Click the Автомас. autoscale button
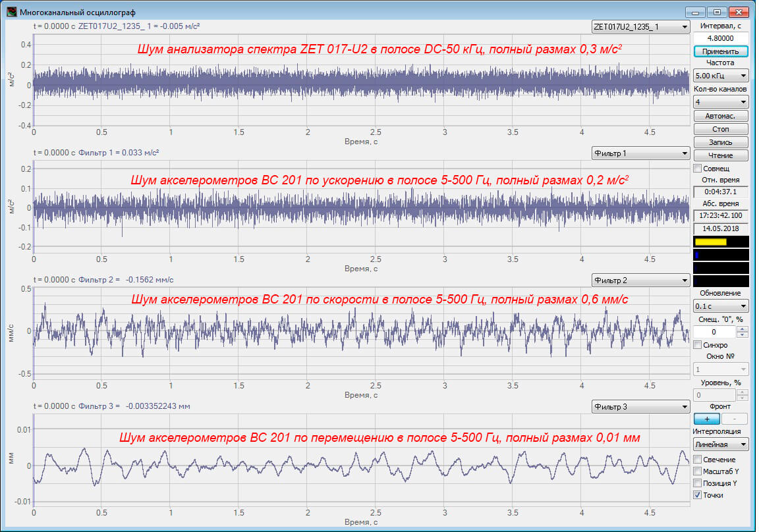This screenshot has width=759, height=532. (x=721, y=116)
